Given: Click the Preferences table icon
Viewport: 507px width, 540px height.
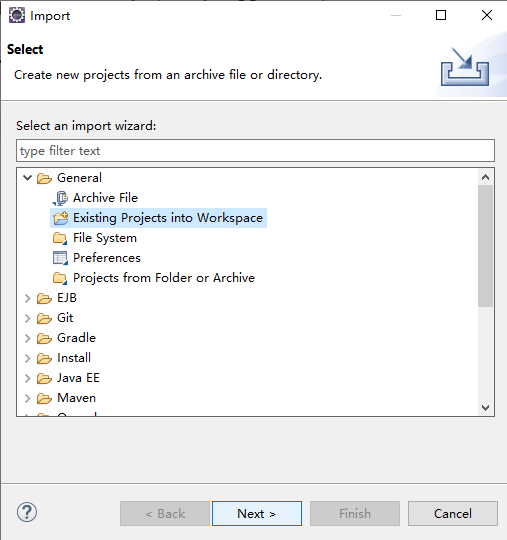Looking at the screenshot, I should [x=60, y=258].
